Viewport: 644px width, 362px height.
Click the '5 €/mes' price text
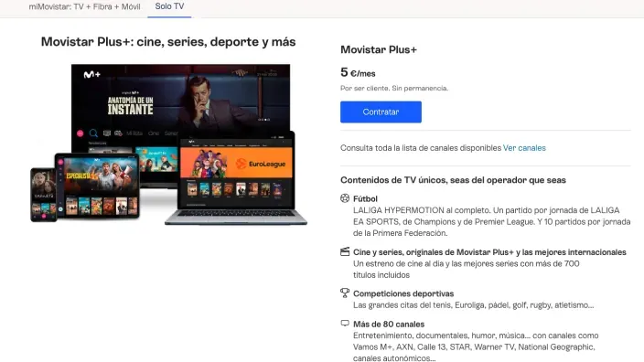[x=358, y=72]
